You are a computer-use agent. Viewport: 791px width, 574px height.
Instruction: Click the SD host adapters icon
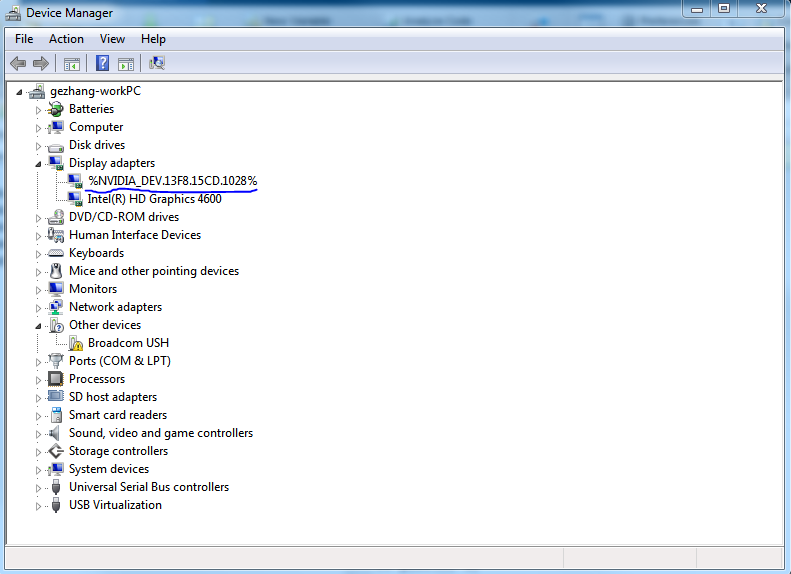tap(55, 396)
